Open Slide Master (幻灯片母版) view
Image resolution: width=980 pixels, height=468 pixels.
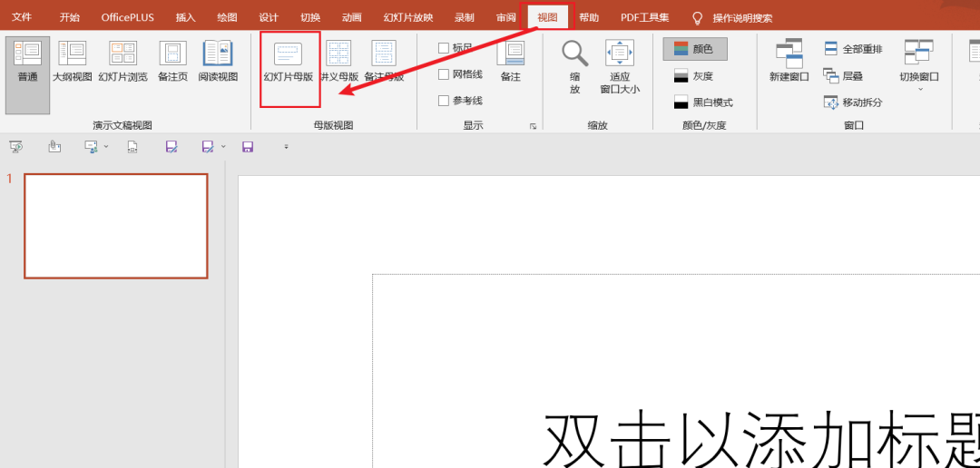289,62
